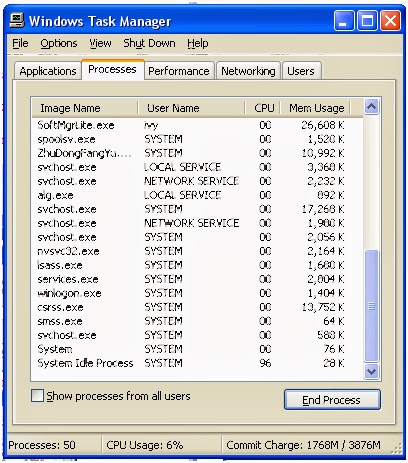Switch to the Applications tab
The height and width of the screenshot is (463, 408).
[x=48, y=71]
